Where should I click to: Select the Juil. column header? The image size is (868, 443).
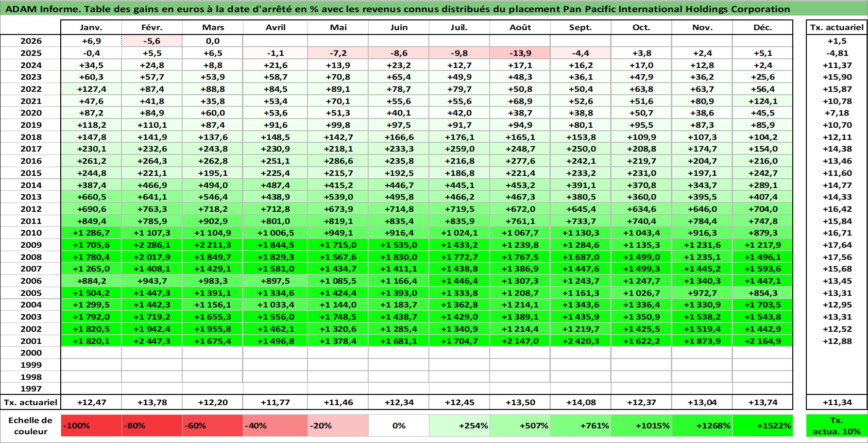[460, 28]
